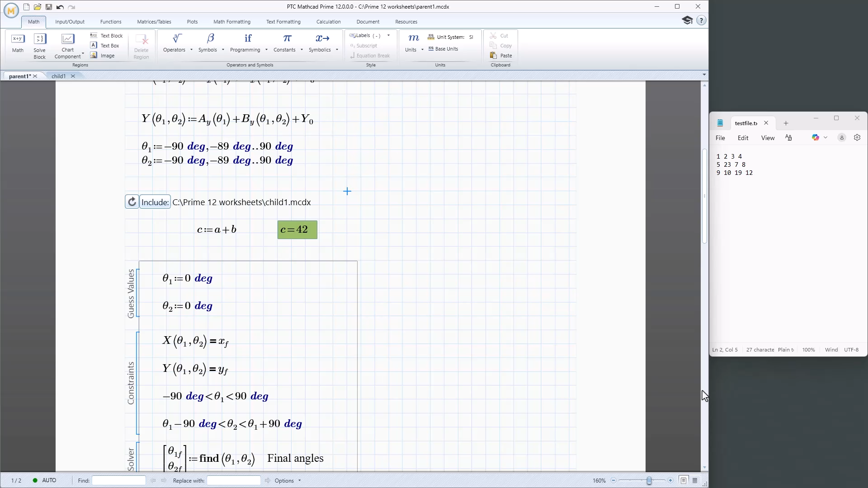Open the Units dropdown
Screen dimensions: 868x488
(x=422, y=50)
